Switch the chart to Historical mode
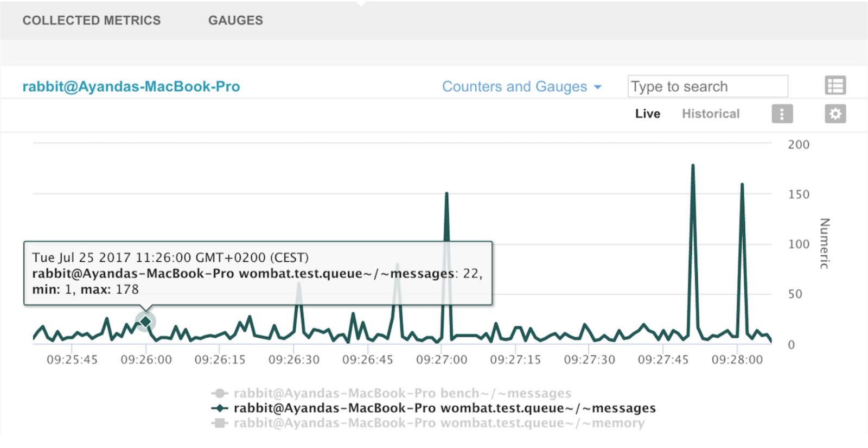 (710, 114)
